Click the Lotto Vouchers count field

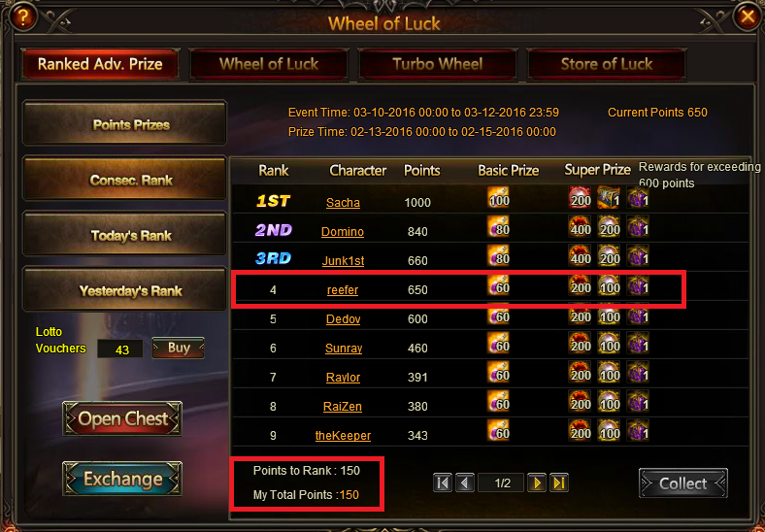120,349
